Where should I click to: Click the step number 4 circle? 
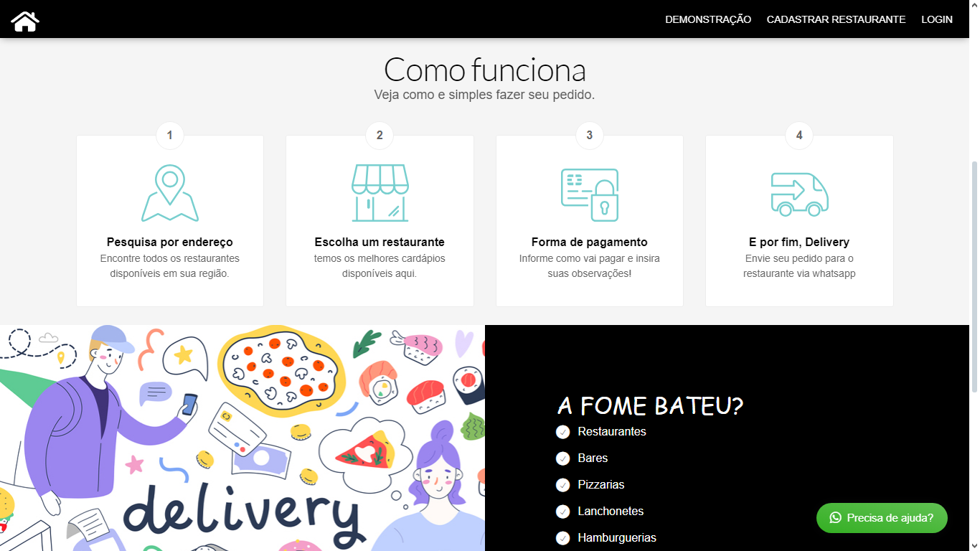tap(799, 135)
